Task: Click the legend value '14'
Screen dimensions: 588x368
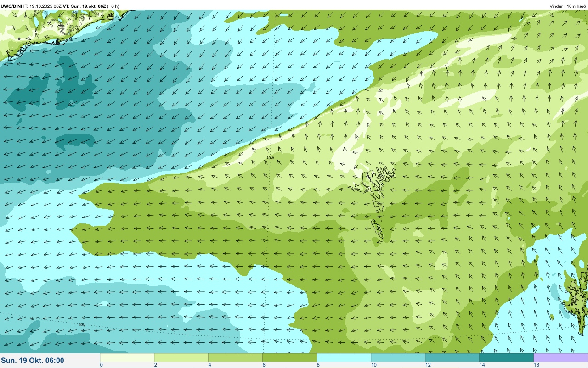Action: tap(482, 365)
